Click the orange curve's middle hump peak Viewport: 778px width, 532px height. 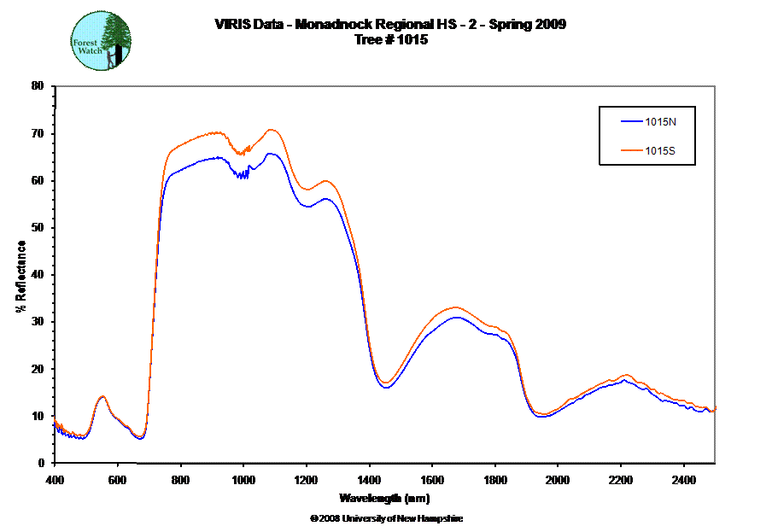(x=455, y=307)
